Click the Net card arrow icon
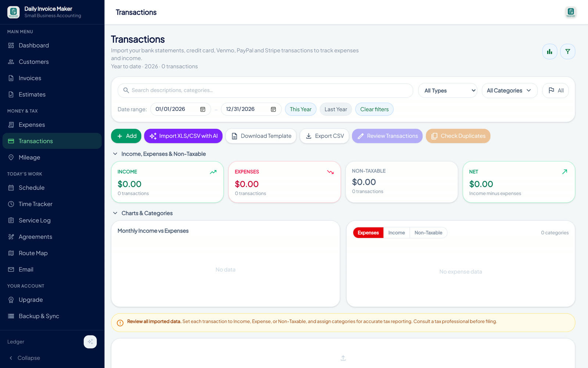The image size is (588, 368). [565, 172]
